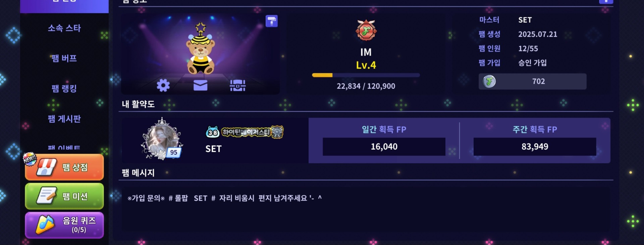Select the 팸 버프 menu item
This screenshot has width=644, height=245.
tap(64, 58)
